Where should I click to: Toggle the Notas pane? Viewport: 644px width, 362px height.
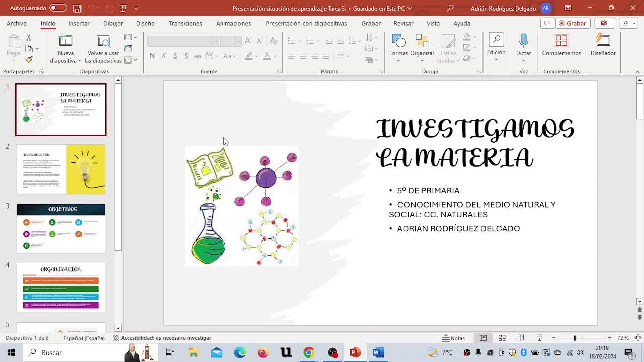(x=453, y=338)
